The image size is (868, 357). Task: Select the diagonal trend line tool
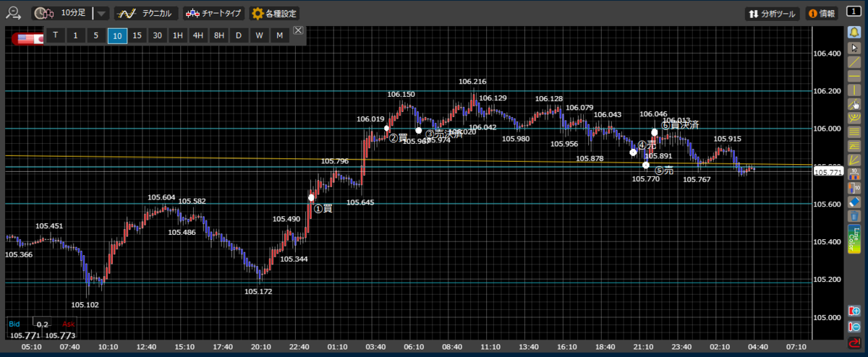point(855,61)
